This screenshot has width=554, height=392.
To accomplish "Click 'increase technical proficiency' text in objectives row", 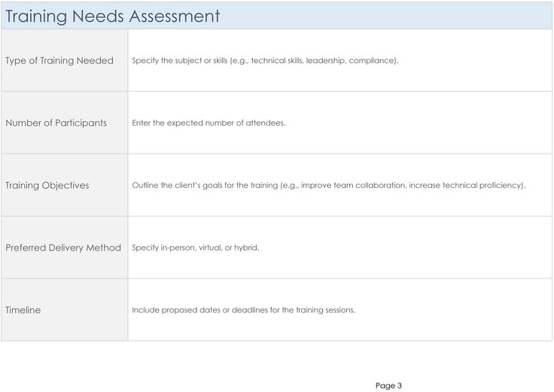I will click(x=465, y=185).
